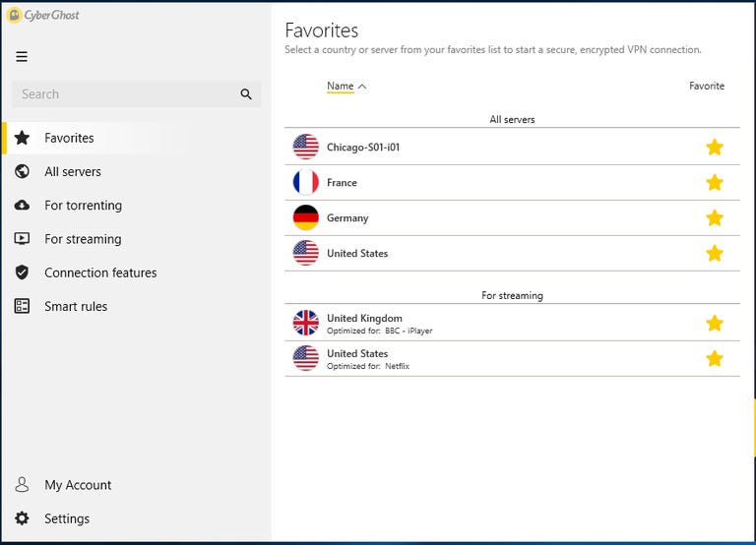Remove Germany from favorites via star

(715, 218)
